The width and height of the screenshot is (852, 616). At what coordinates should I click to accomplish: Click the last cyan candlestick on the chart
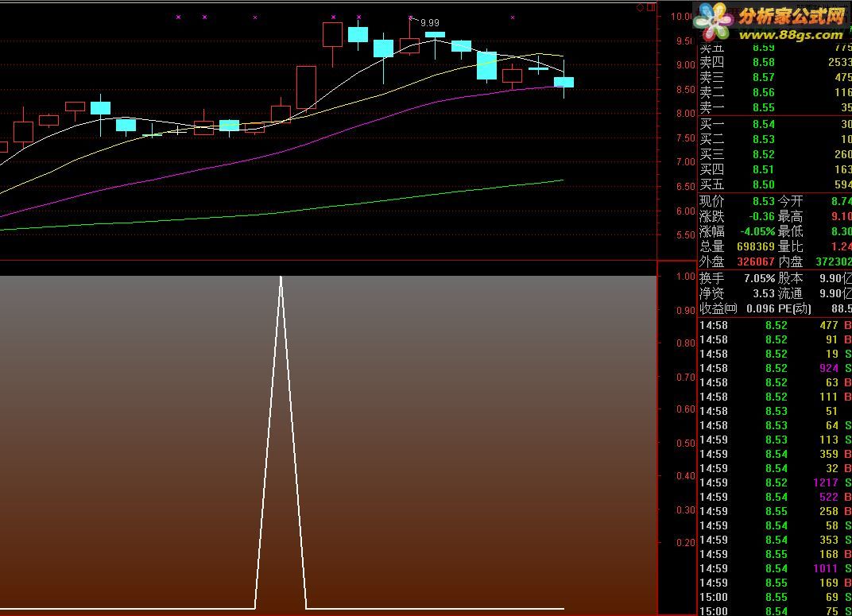tap(564, 82)
